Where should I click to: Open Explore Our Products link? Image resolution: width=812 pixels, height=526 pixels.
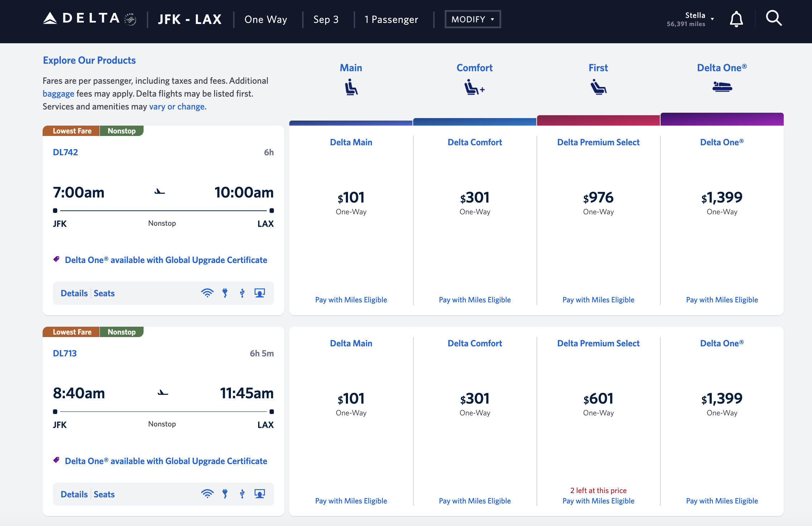click(89, 60)
